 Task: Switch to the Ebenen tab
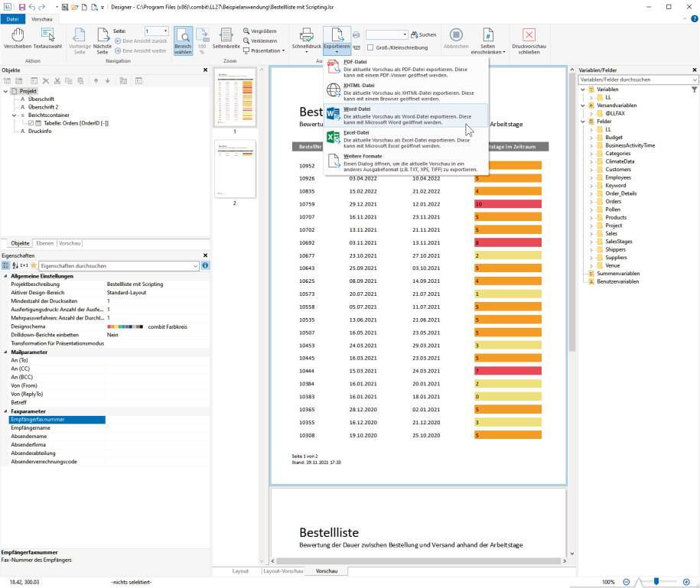[44, 243]
